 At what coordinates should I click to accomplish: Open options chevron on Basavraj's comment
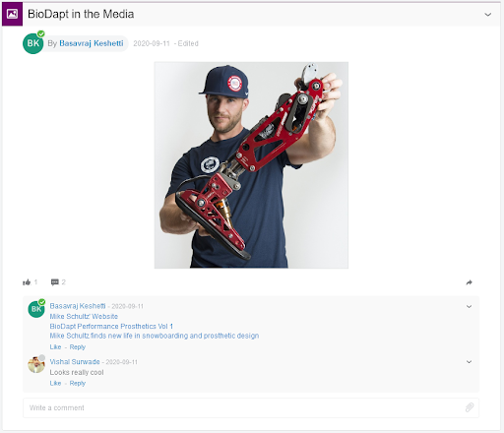click(x=470, y=306)
